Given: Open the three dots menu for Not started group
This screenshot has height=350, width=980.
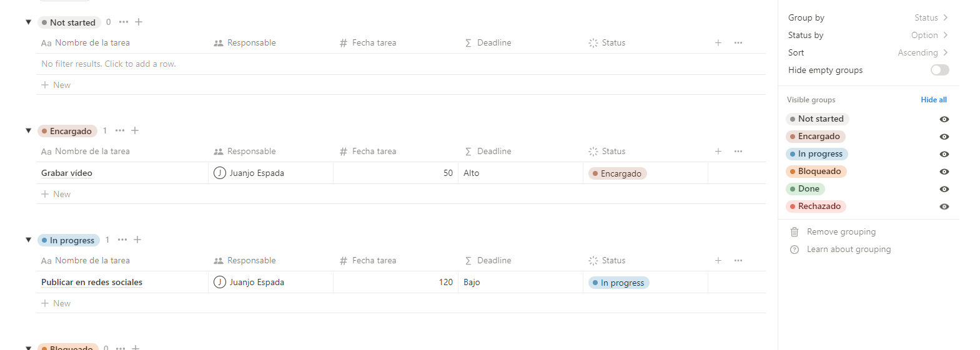Looking at the screenshot, I should (124, 22).
